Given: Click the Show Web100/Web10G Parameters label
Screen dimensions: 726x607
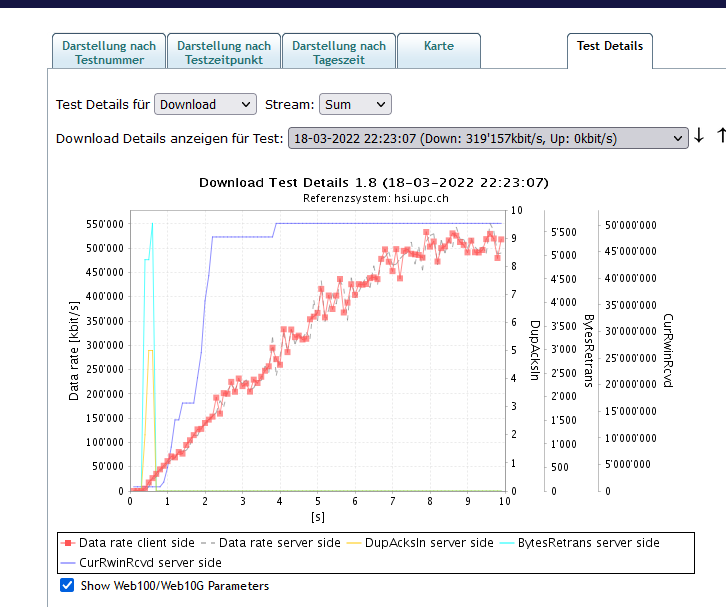Looking at the screenshot, I should (x=174, y=586).
